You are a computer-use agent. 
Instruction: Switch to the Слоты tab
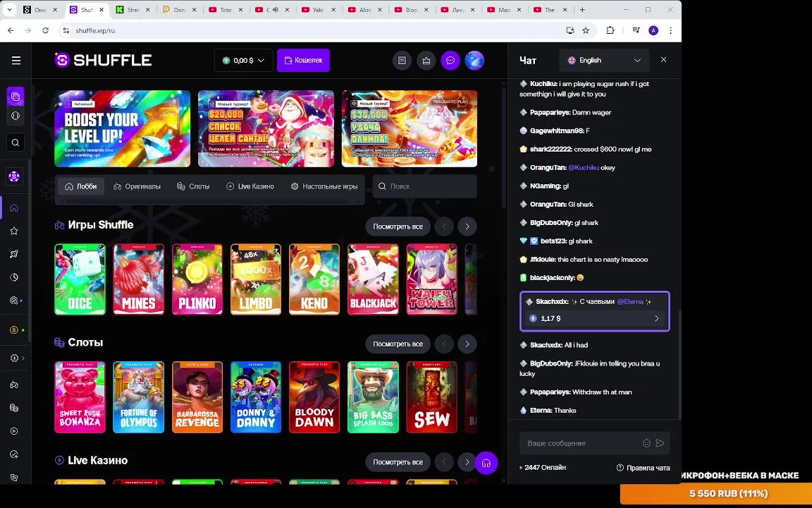click(193, 186)
